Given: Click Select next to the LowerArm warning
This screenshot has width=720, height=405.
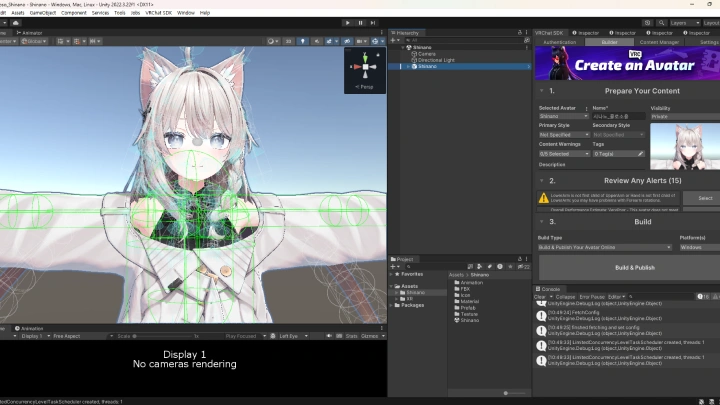Looking at the screenshot, I should (x=705, y=198).
